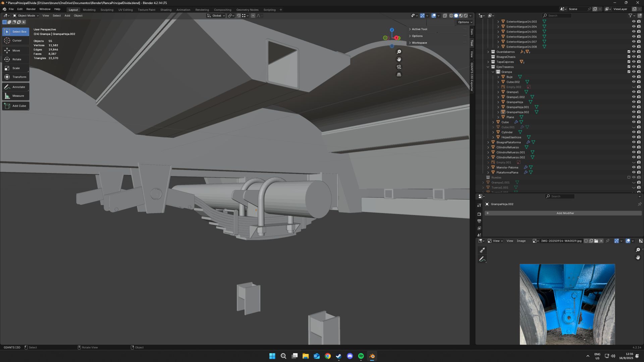Click the outliner search field
644x362 pixels.
[x=557, y=15]
